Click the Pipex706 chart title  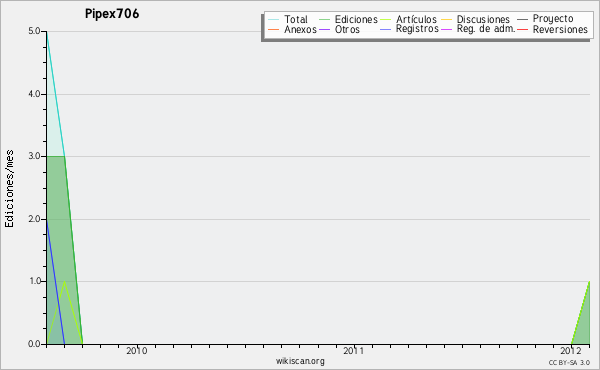click(x=112, y=14)
